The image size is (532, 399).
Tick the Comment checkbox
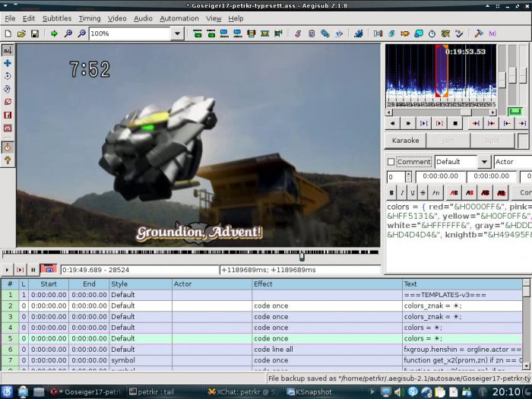tap(391, 162)
